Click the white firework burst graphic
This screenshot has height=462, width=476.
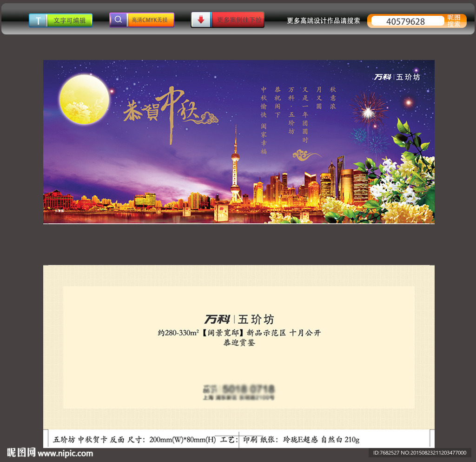tap(368, 113)
